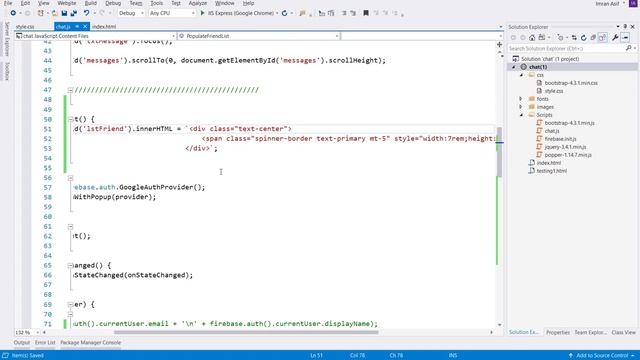
Task: Open the Toolbox side tab
Action: click(7, 71)
